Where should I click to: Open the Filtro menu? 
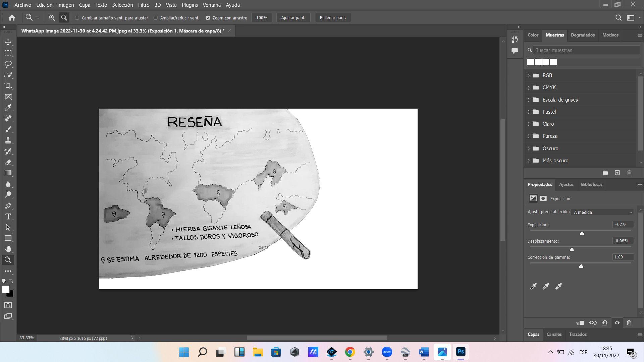point(144,5)
